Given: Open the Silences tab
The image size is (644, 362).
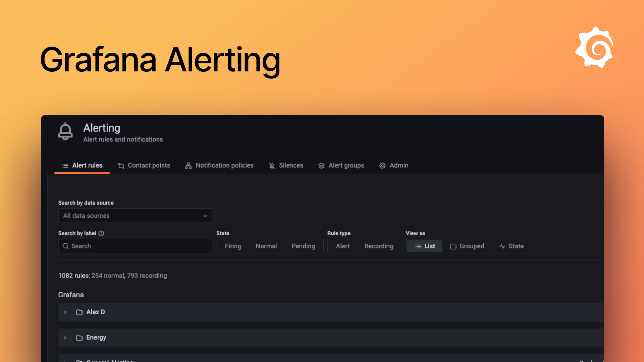Looking at the screenshot, I should pyautogui.click(x=291, y=165).
